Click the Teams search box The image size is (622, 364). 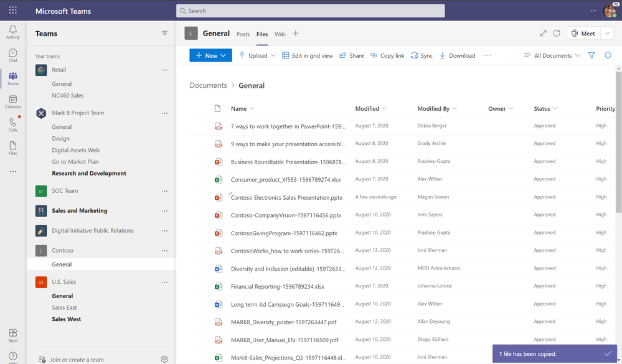[310, 11]
